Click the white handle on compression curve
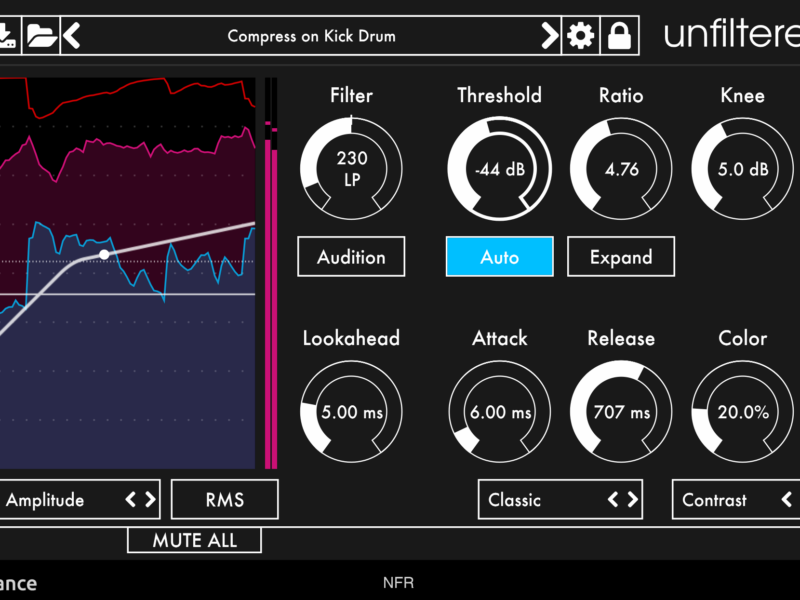 point(104,255)
